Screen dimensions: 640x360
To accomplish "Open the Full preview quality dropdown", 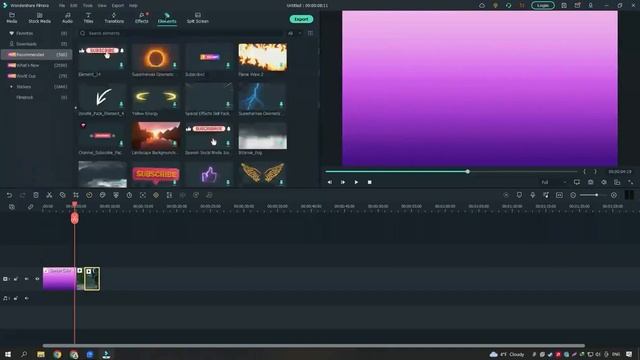I will pyautogui.click(x=553, y=182).
